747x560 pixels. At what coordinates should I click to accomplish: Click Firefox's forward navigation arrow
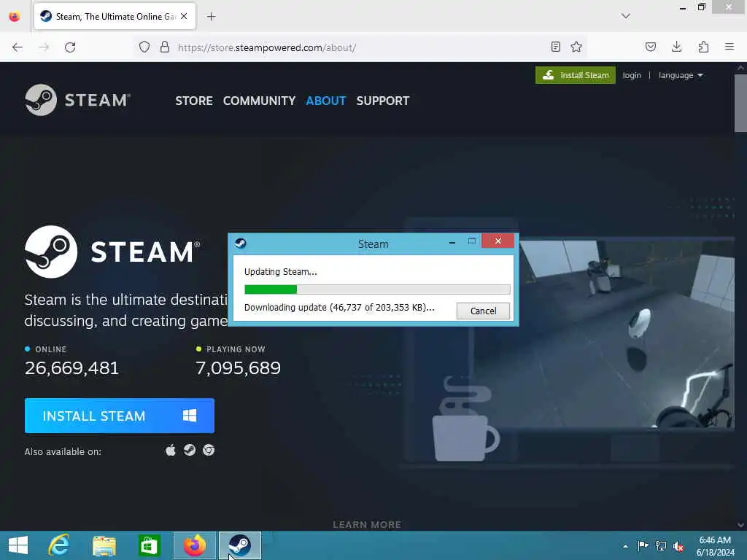coord(44,47)
